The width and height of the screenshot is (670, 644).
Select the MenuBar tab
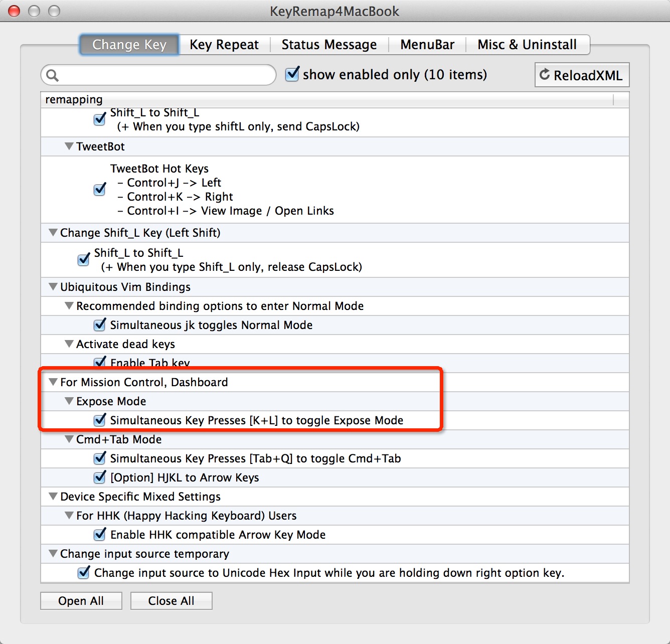pos(427,45)
